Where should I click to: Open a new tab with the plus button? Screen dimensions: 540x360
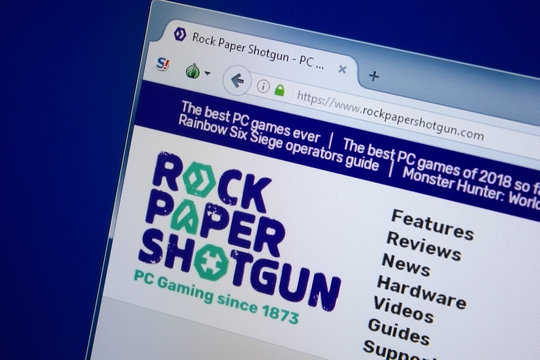(374, 76)
